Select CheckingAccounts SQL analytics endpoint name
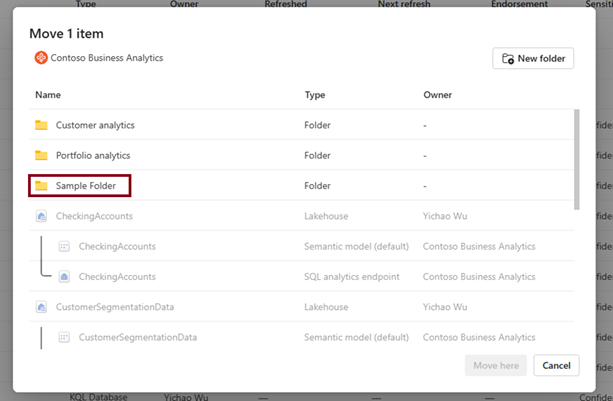The height and width of the screenshot is (401, 613). [x=117, y=277]
